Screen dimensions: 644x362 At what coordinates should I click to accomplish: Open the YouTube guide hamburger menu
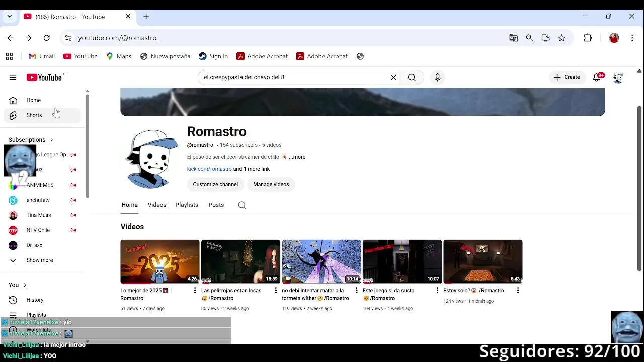click(13, 77)
